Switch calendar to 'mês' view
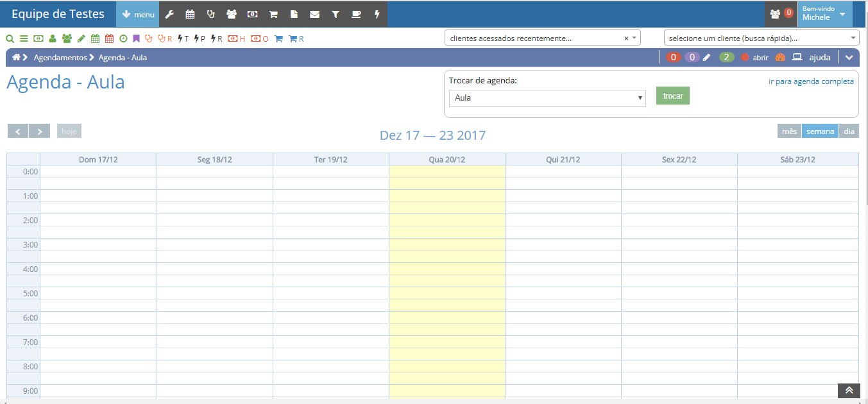Screen dimensions: 868x404 pos(789,131)
